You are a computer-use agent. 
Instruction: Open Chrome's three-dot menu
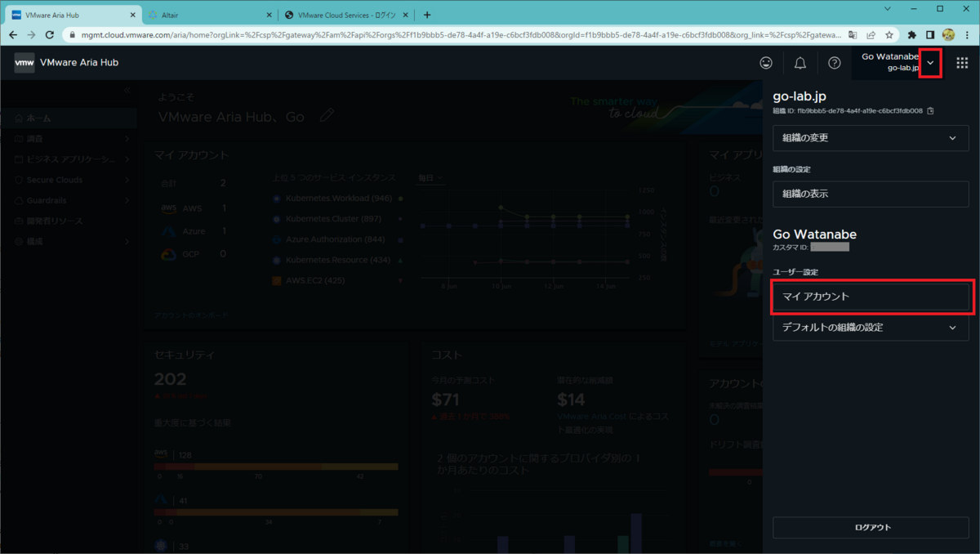pos(967,35)
